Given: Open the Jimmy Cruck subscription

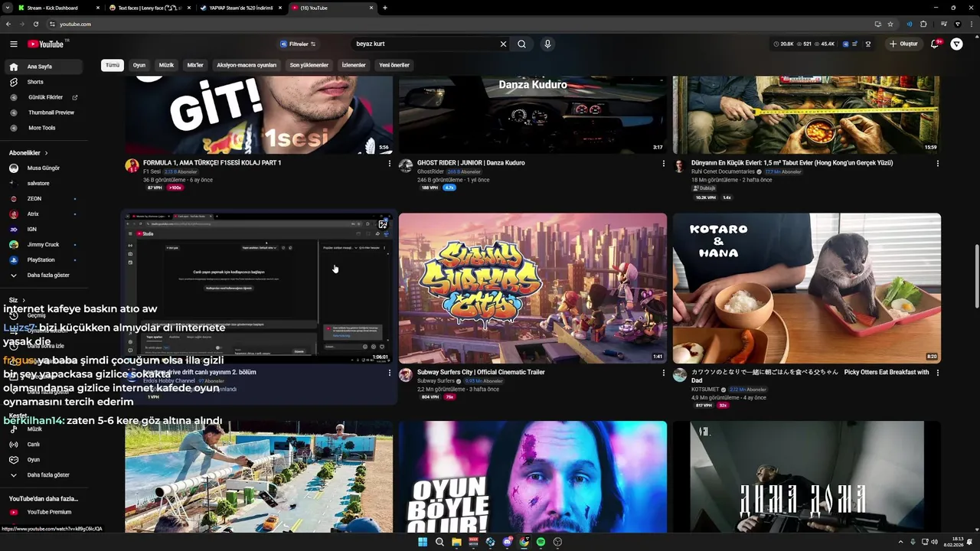Looking at the screenshot, I should point(43,244).
